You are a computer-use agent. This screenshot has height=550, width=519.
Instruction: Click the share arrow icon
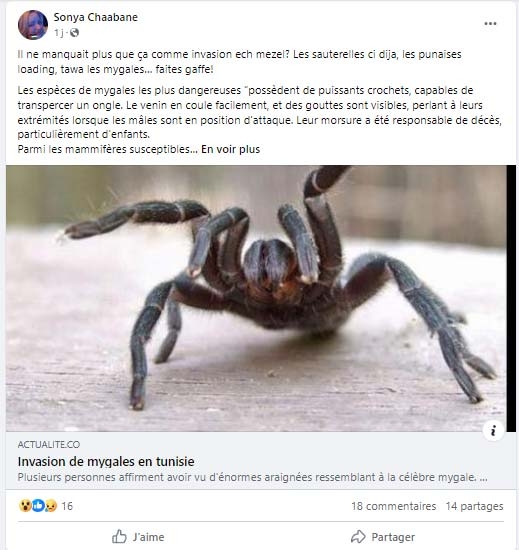[x=358, y=536]
